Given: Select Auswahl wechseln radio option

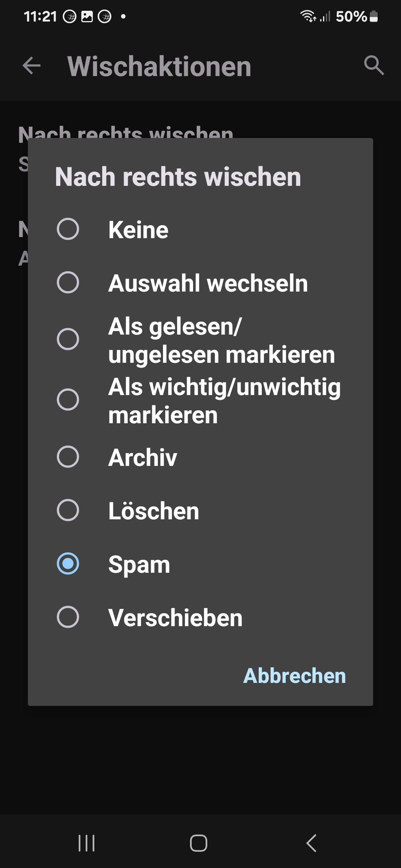Looking at the screenshot, I should pyautogui.click(x=68, y=283).
